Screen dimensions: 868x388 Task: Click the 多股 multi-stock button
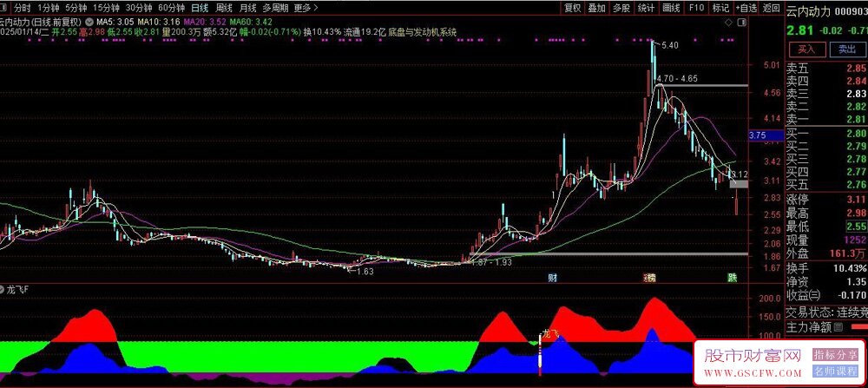click(x=621, y=8)
